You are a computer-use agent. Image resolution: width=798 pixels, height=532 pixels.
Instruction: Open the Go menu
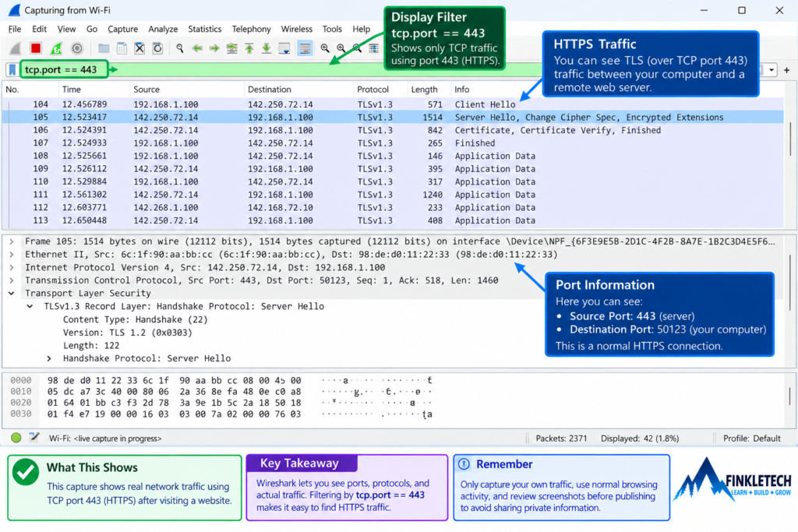[92, 29]
